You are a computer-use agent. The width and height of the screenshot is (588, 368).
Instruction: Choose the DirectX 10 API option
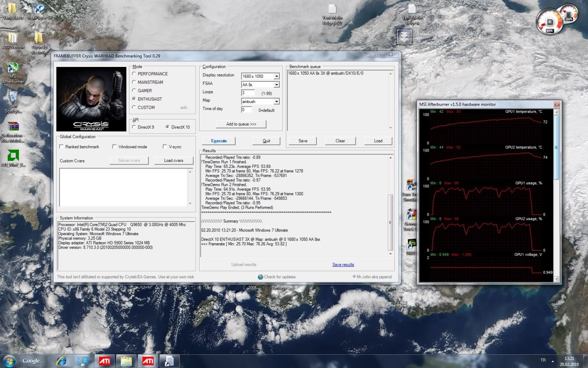(168, 127)
